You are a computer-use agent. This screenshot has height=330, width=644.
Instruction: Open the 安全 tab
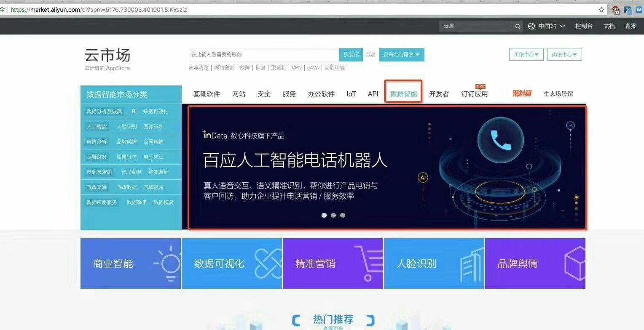coord(264,94)
